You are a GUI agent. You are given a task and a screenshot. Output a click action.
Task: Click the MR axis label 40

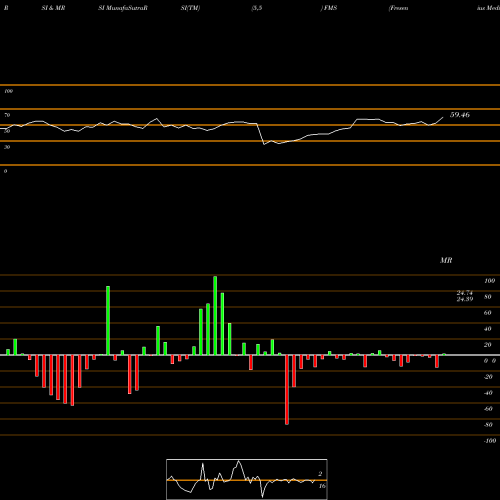click(x=488, y=329)
